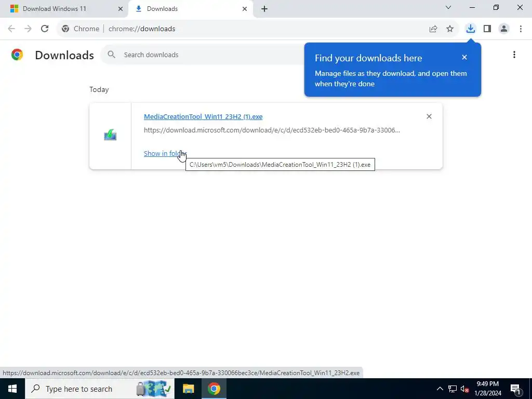Open Chrome's three-dot menu
The height and width of the screenshot is (399, 532).
click(521, 29)
